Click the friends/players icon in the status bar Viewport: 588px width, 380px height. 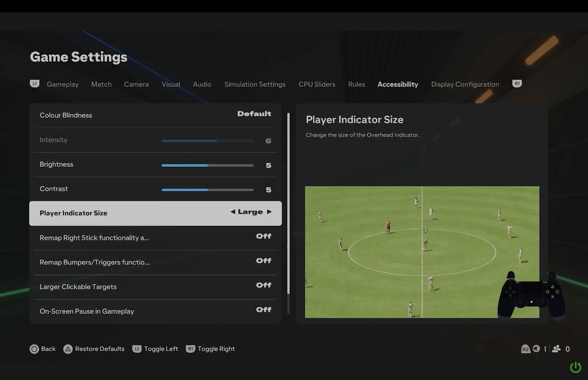coord(556,349)
